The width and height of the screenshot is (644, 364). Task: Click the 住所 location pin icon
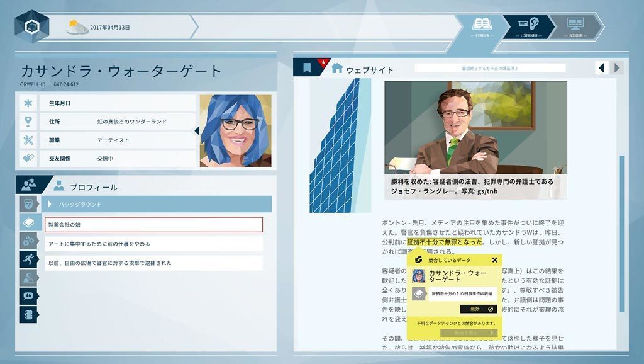28,122
